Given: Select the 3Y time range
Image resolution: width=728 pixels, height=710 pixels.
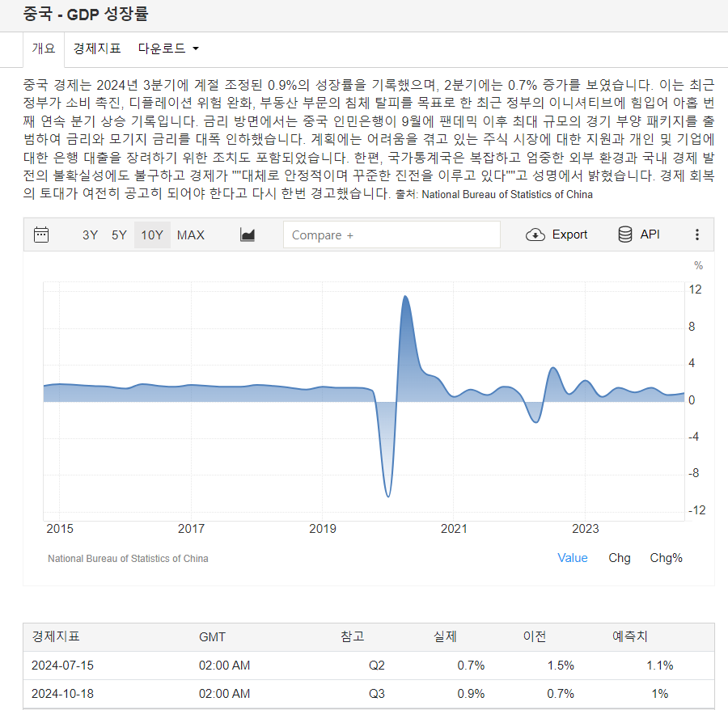Looking at the screenshot, I should [x=90, y=235].
